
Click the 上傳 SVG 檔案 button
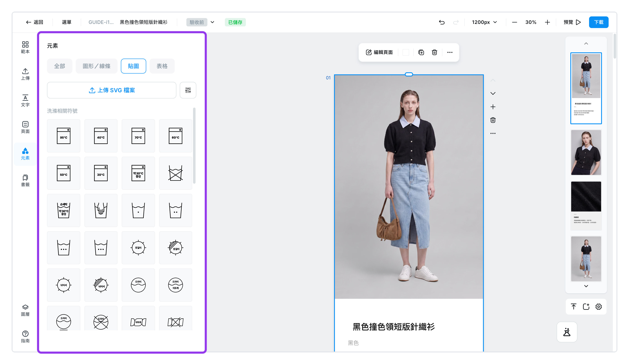[111, 90]
